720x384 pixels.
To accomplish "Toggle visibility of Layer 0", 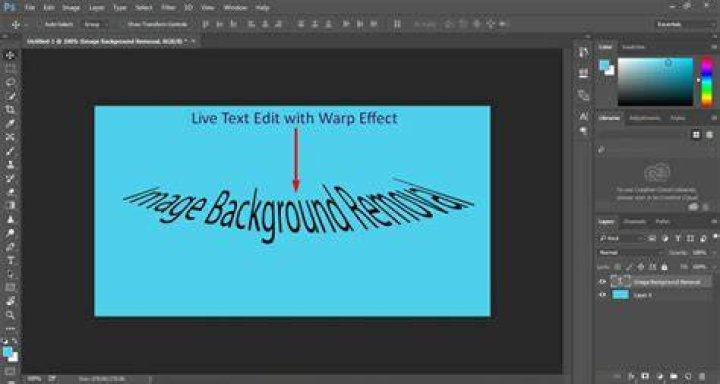I will pos(603,295).
